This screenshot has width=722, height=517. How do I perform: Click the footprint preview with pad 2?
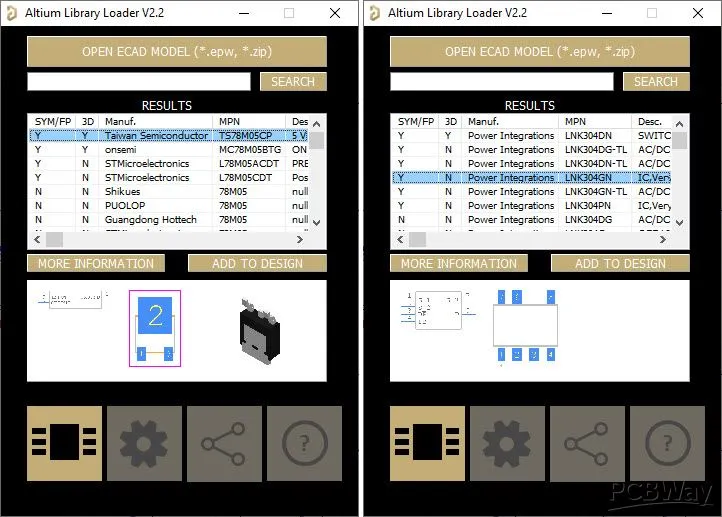[x=155, y=328]
